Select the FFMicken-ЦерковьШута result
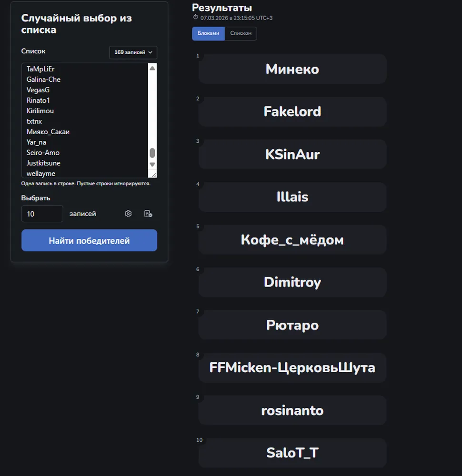Image resolution: width=462 pixels, height=476 pixels. (292, 367)
